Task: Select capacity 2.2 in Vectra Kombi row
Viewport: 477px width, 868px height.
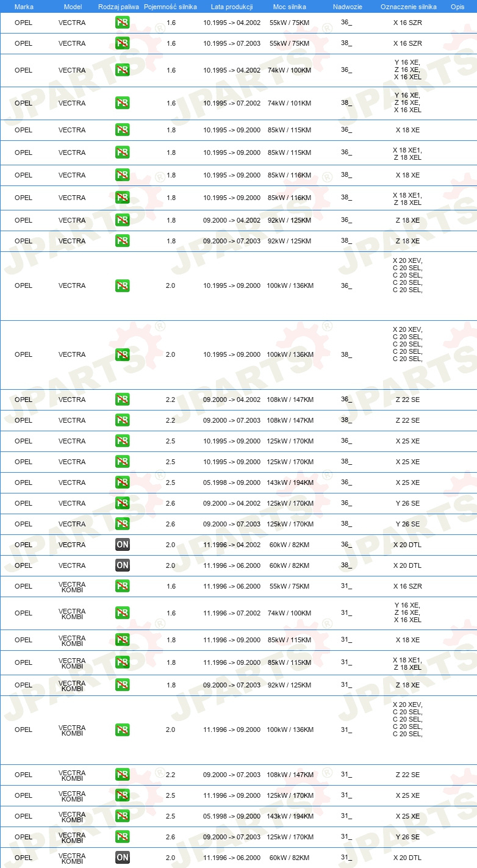Action: 170,775
